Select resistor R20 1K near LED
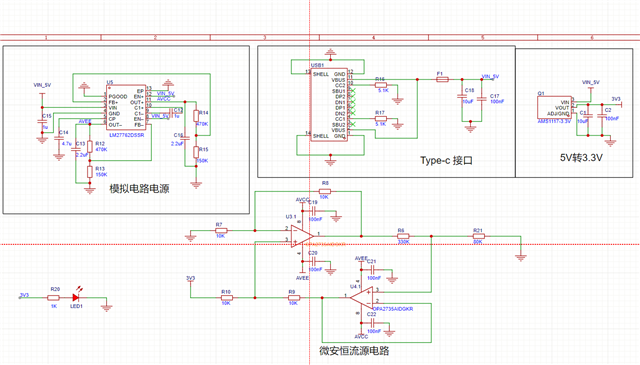 click(x=53, y=298)
